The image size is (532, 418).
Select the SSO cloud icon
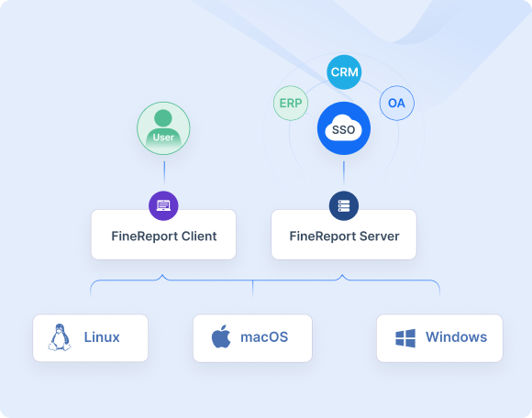point(344,128)
